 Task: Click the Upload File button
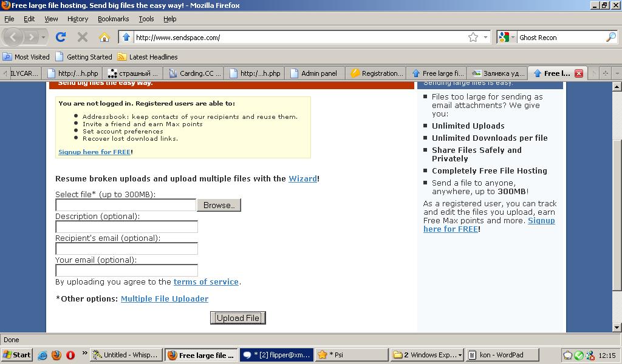[x=238, y=318]
